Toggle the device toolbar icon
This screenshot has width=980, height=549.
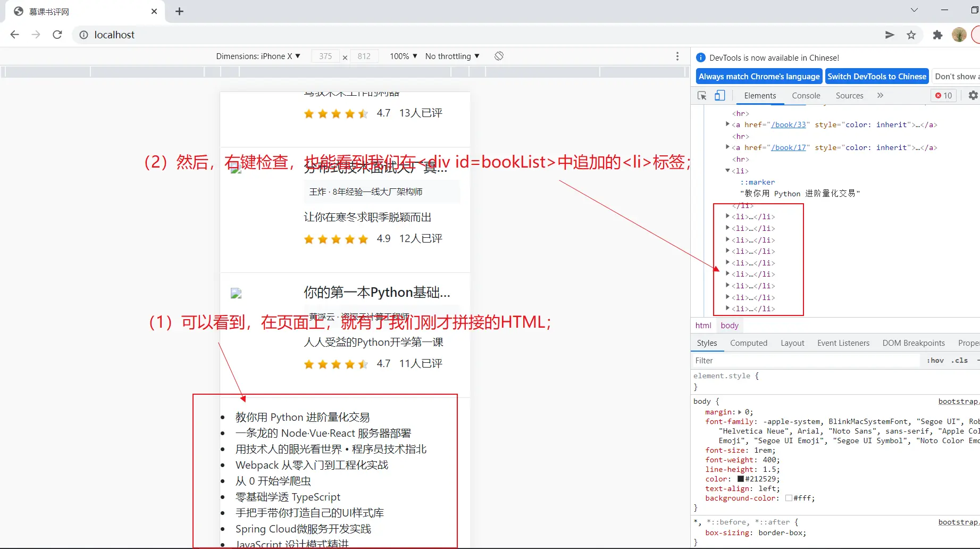tap(719, 96)
